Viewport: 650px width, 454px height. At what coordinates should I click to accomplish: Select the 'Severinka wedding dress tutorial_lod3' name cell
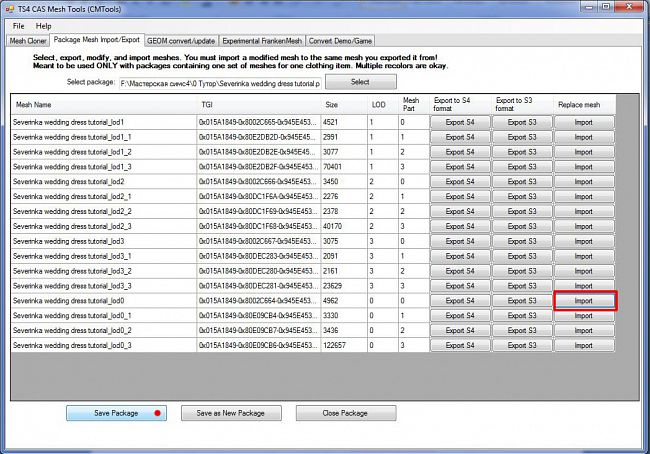104,241
